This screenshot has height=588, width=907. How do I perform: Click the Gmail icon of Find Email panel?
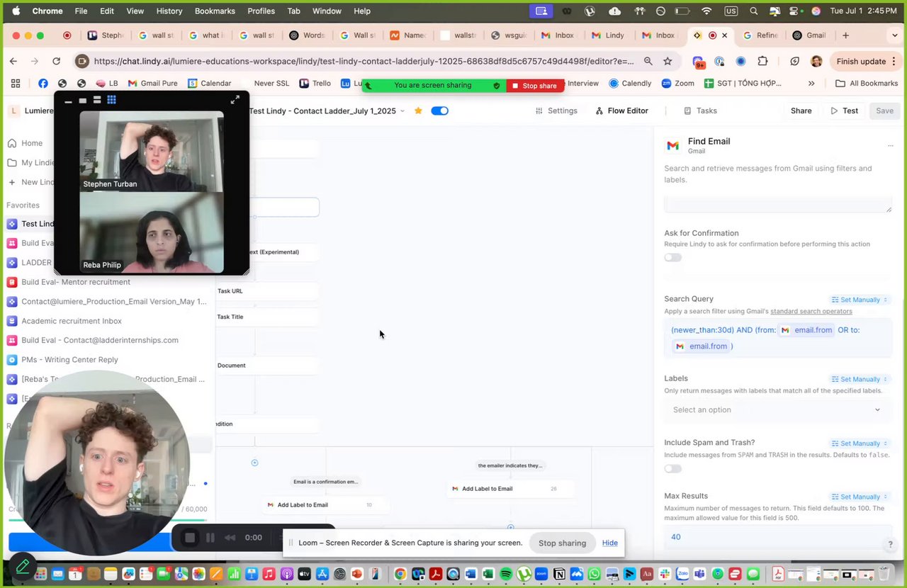(x=672, y=145)
